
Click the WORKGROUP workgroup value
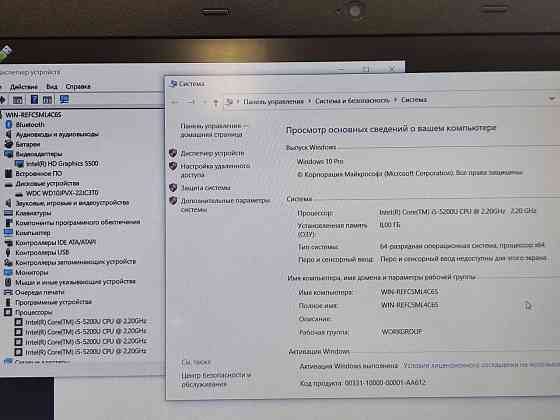(402, 332)
